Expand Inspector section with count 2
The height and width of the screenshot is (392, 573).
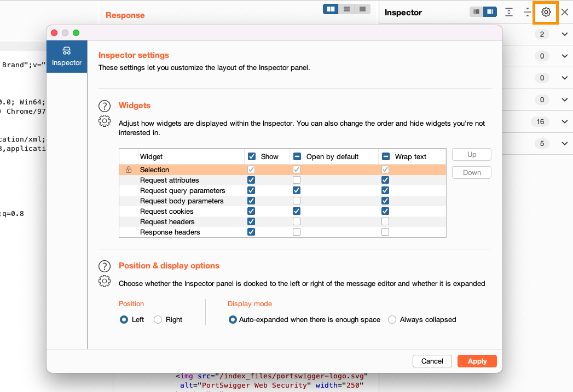tap(565, 34)
